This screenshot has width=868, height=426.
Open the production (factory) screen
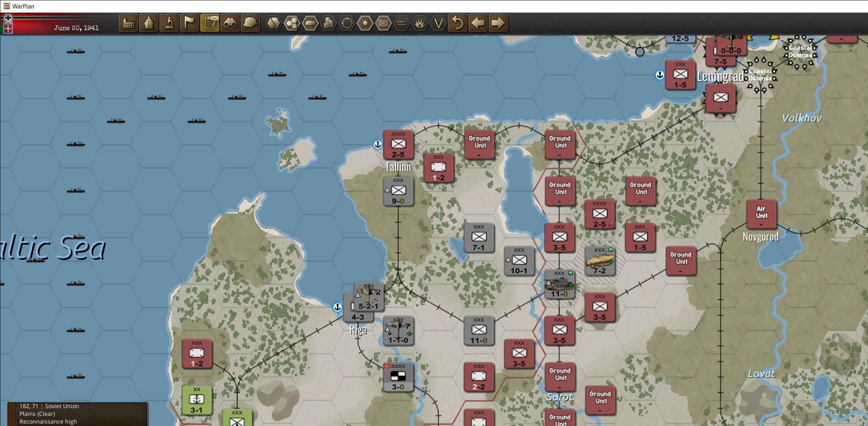(128, 23)
